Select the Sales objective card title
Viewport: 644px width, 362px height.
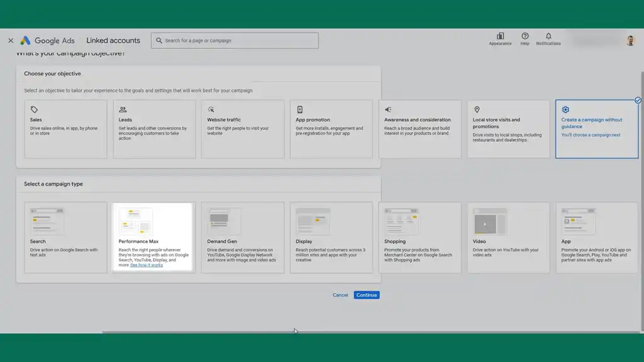pos(36,120)
